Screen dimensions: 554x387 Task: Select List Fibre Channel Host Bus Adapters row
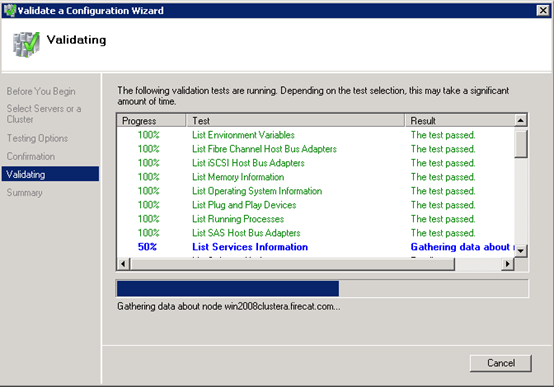tap(316, 149)
